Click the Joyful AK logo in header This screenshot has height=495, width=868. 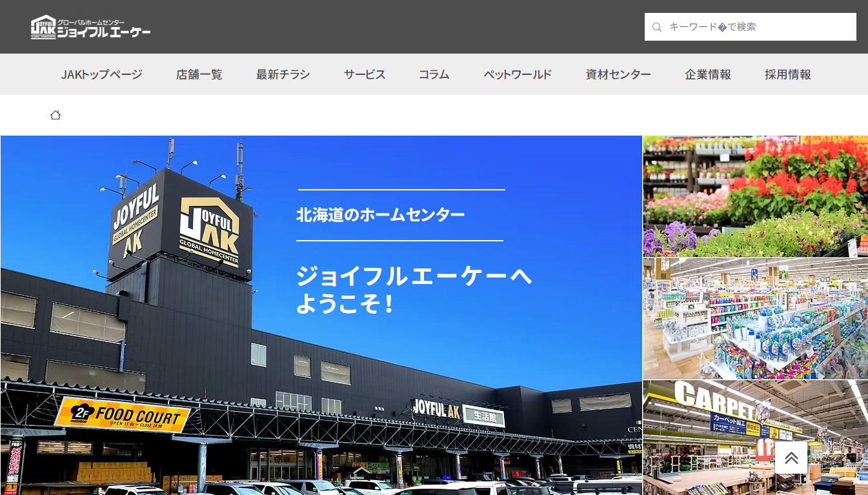coord(91,27)
